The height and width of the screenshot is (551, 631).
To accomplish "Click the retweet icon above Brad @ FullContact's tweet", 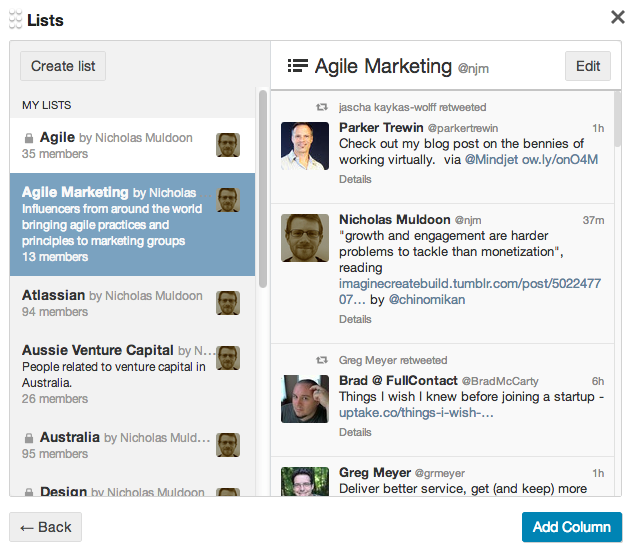I will coord(322,360).
